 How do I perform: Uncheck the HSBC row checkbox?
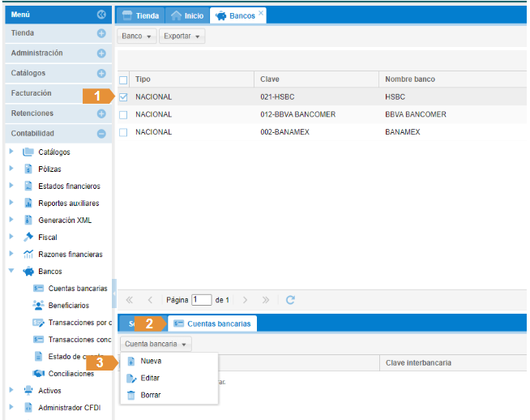coord(123,97)
